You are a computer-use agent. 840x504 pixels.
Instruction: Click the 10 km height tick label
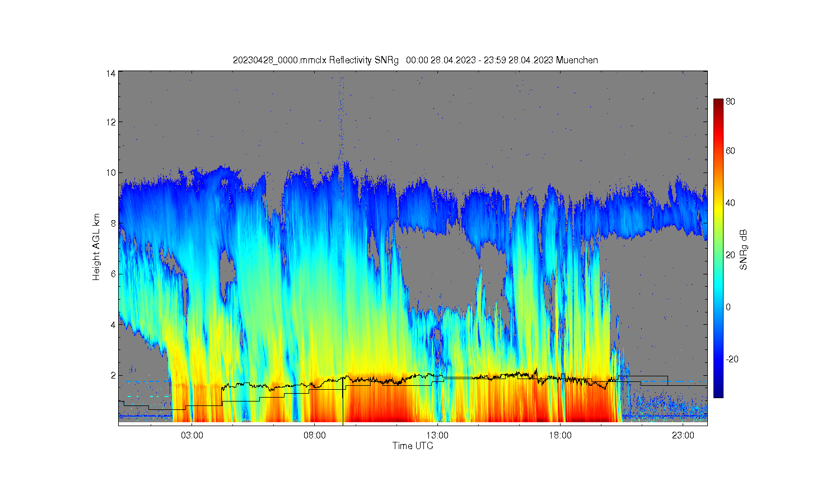coord(111,172)
